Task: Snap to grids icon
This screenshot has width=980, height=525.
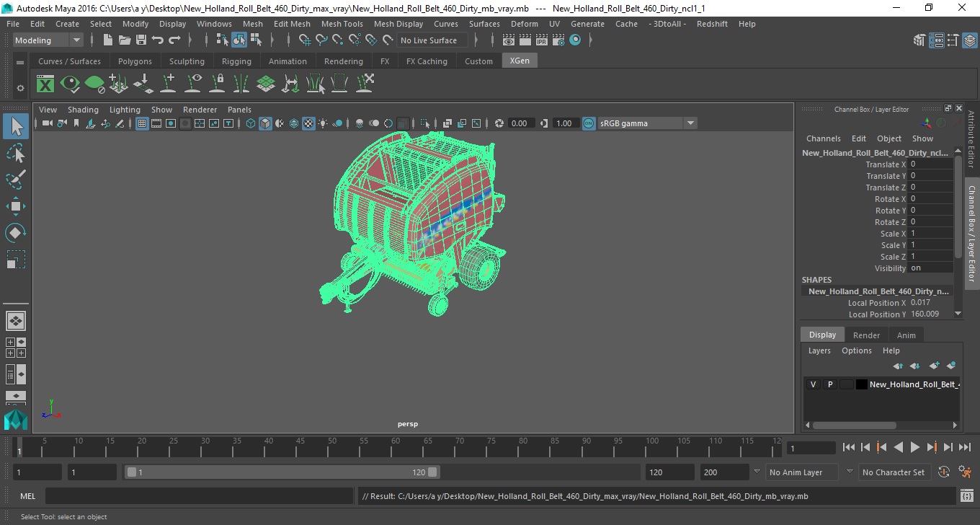Action: click(x=304, y=40)
